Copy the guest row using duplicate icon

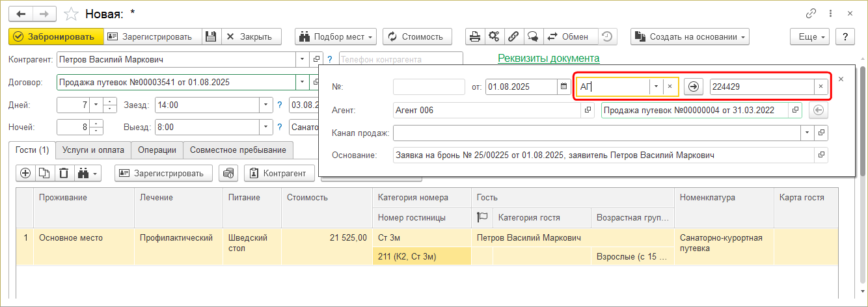(44, 173)
